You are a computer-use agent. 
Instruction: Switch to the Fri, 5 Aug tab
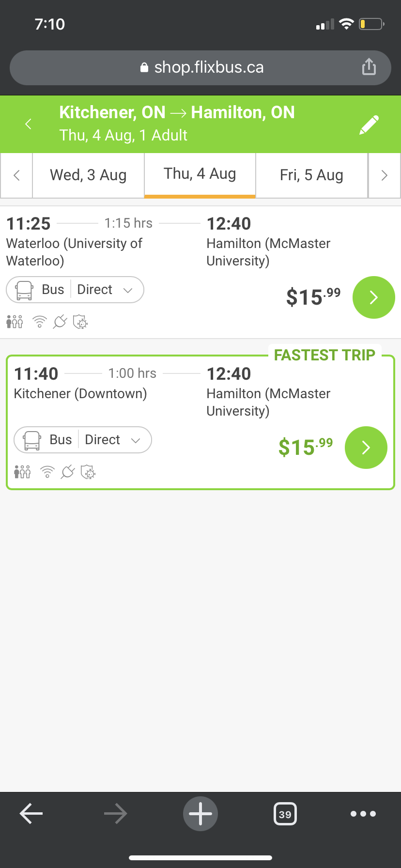311,175
